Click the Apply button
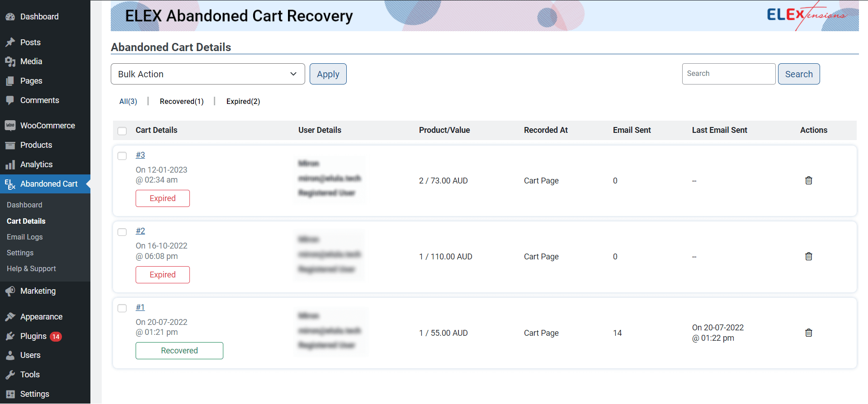The width and height of the screenshot is (868, 404). pos(328,74)
